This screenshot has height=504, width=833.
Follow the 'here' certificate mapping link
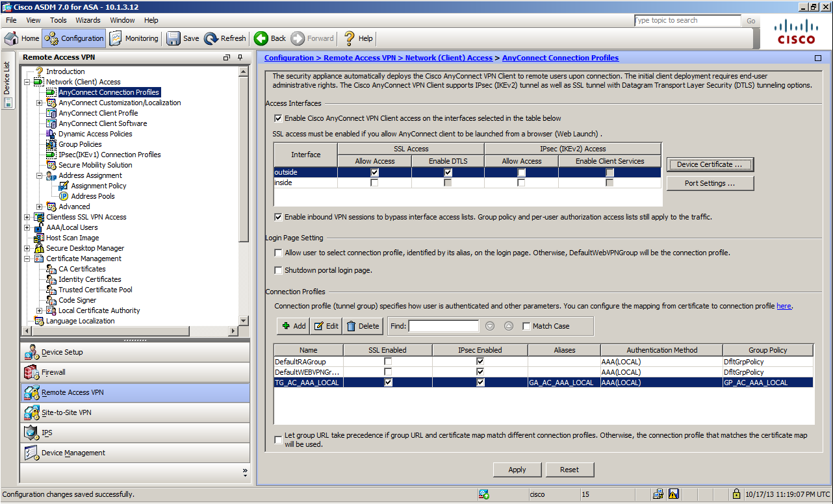784,306
